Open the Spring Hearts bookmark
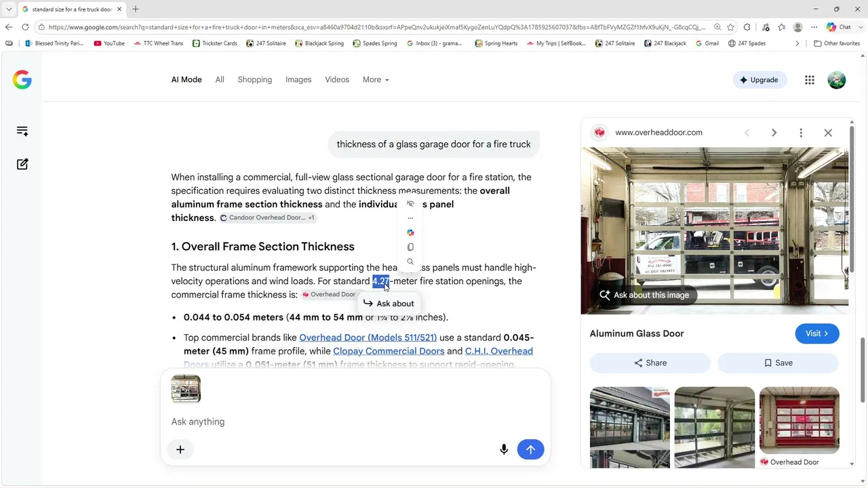This screenshot has height=488, width=868. click(496, 43)
